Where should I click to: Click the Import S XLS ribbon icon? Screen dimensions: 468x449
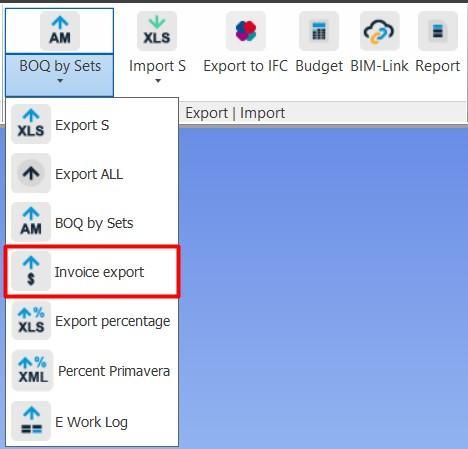click(x=157, y=31)
